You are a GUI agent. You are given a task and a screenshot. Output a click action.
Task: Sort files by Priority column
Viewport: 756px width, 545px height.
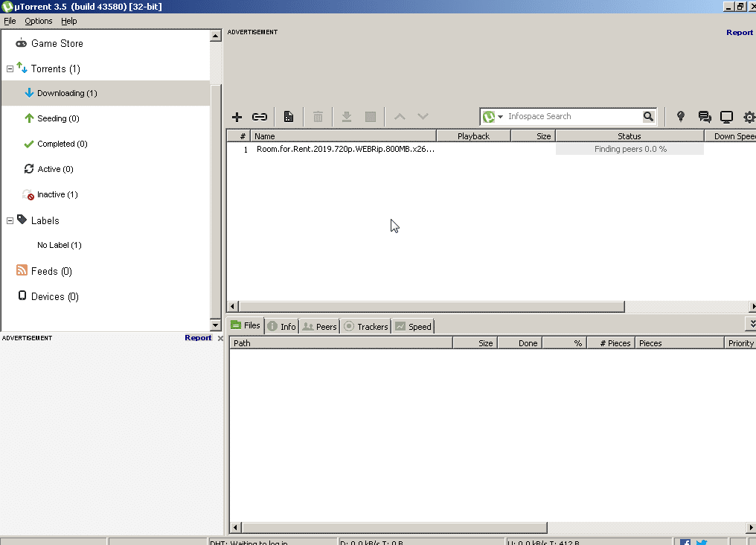[x=740, y=343]
